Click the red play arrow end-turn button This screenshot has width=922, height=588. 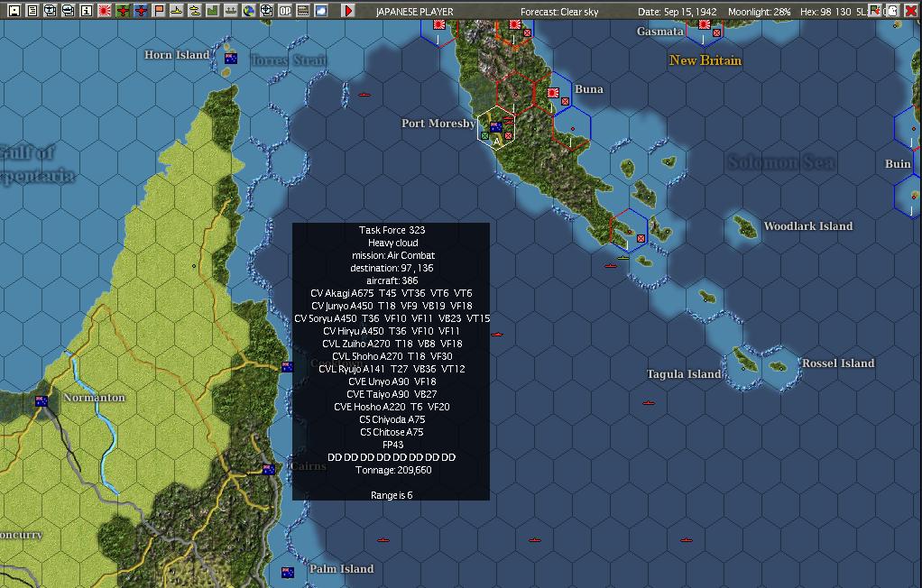(x=348, y=10)
